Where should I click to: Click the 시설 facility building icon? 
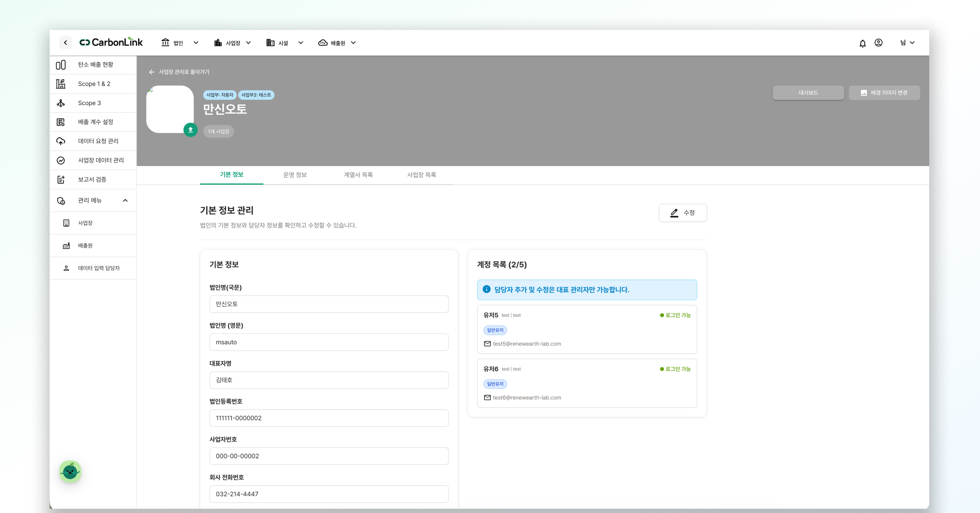click(270, 42)
